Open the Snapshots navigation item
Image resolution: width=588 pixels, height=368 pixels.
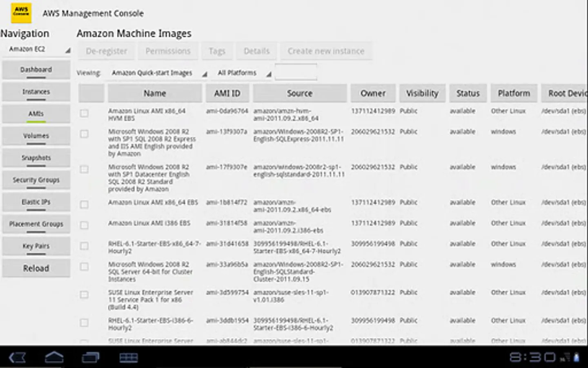click(36, 158)
